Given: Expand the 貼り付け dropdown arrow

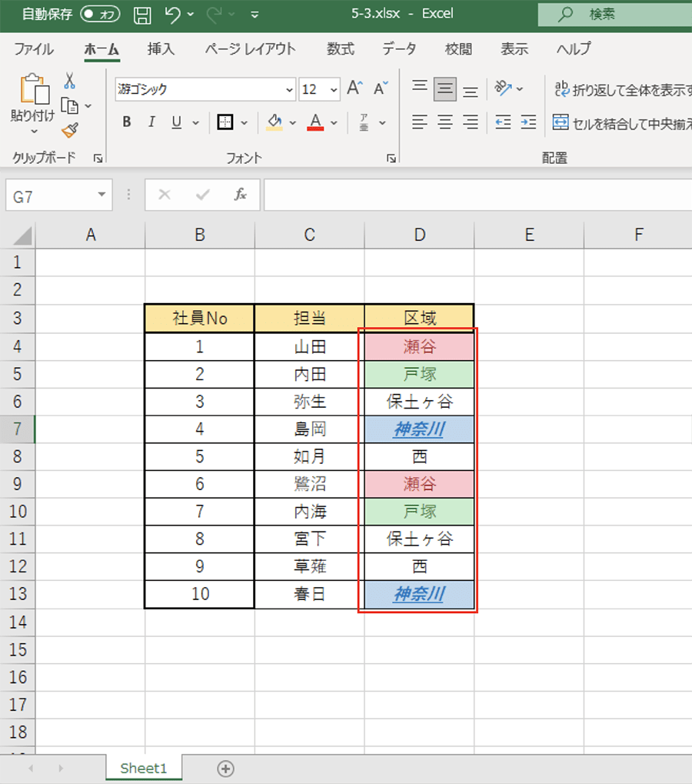Looking at the screenshot, I should coord(34,131).
